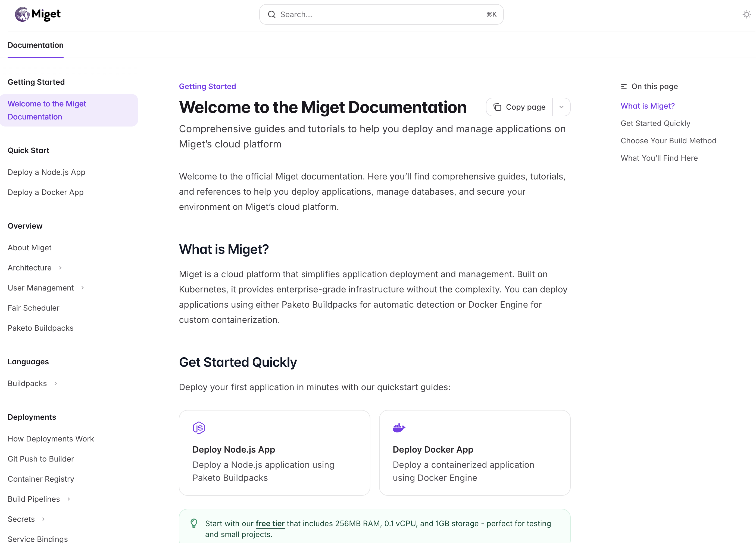Open the Copy page dropdown arrow
This screenshot has height=543, width=756.
(561, 107)
